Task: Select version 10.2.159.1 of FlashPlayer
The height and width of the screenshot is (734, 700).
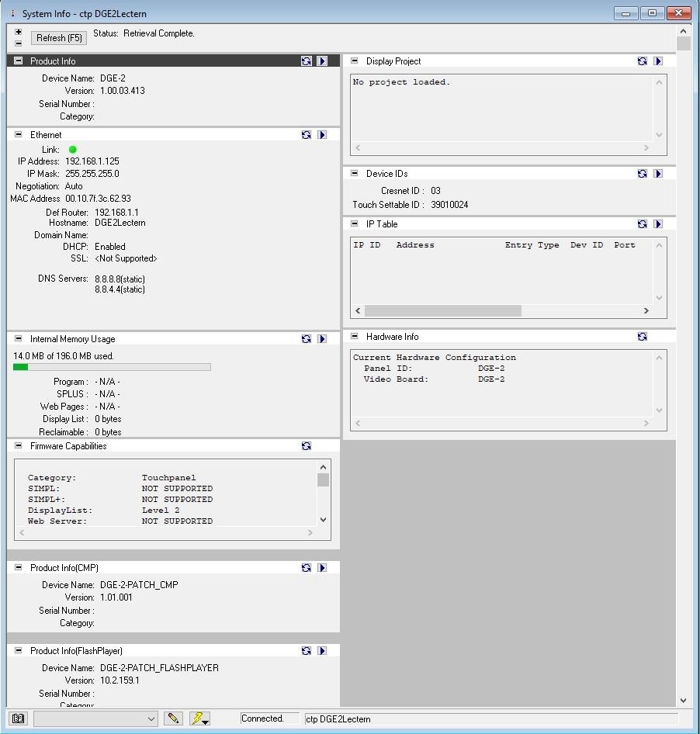Action: (120, 680)
